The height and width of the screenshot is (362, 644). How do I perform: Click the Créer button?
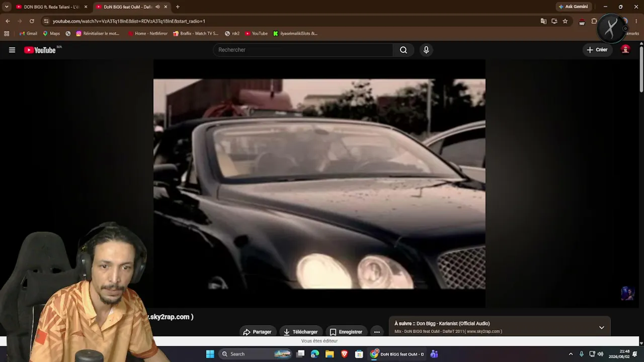(x=597, y=50)
